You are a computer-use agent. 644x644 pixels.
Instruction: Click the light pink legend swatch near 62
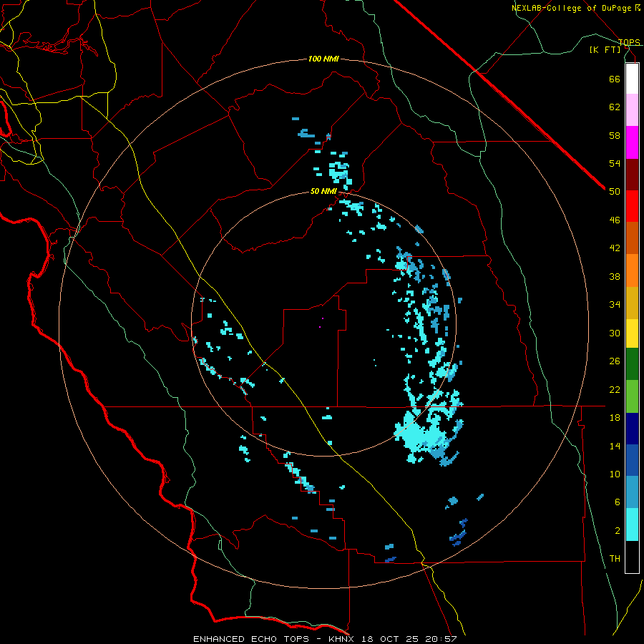coord(632,110)
